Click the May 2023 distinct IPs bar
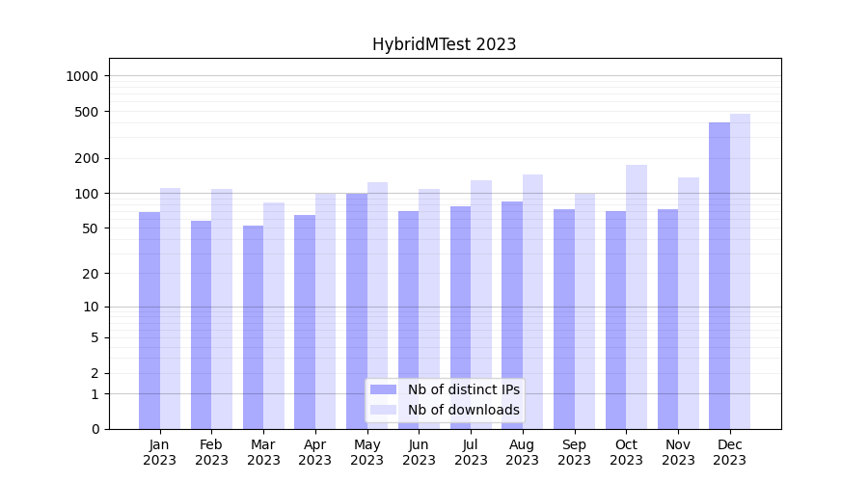 tap(357, 310)
